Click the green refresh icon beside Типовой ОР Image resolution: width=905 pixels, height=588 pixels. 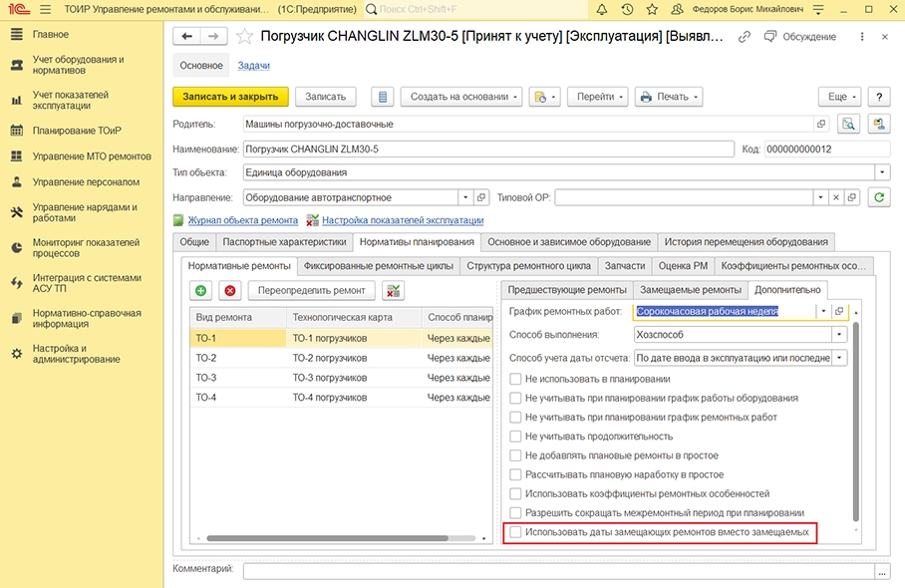(x=879, y=197)
